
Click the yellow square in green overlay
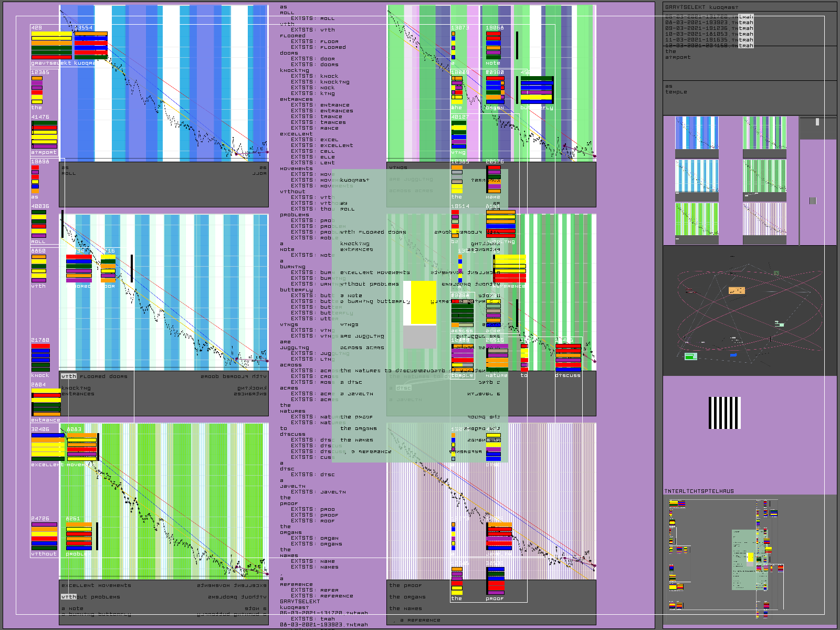(423, 303)
